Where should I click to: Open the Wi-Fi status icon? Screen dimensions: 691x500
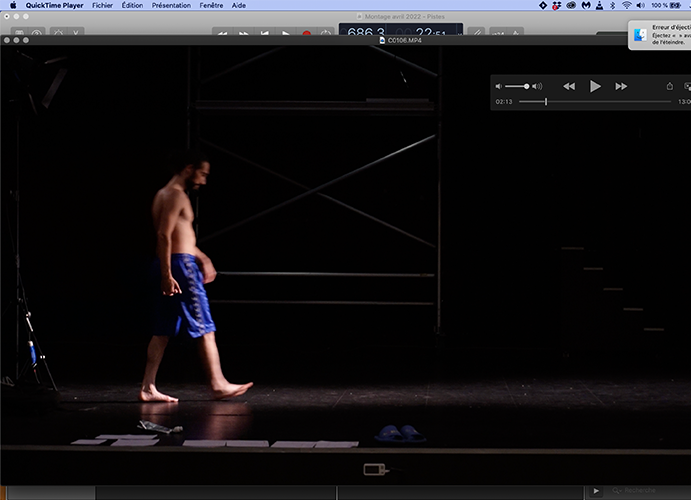[627, 5]
